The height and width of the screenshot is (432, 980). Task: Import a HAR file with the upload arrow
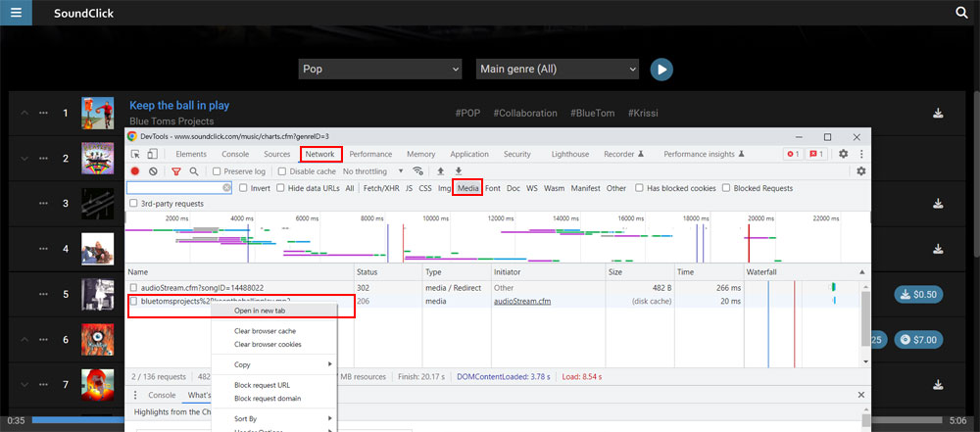coord(441,171)
